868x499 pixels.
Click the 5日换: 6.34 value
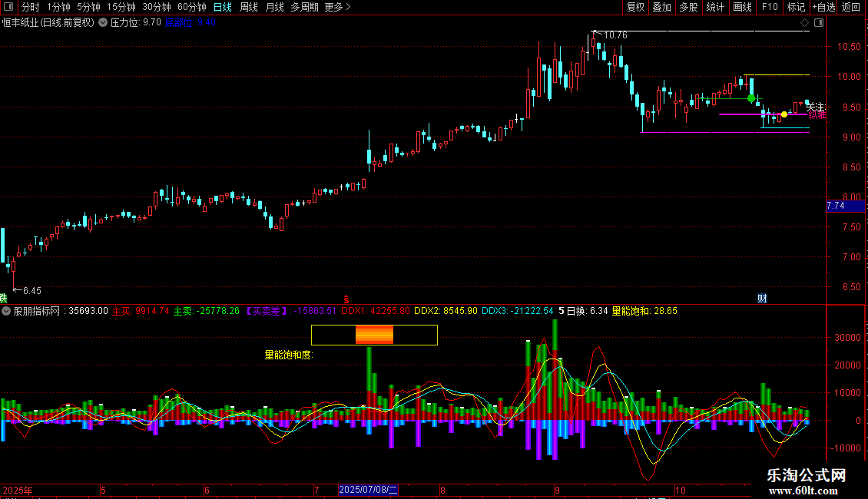(x=583, y=311)
